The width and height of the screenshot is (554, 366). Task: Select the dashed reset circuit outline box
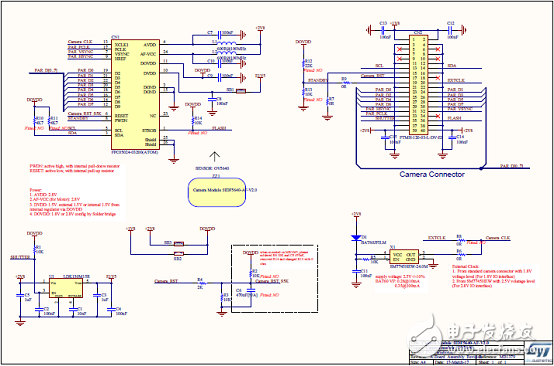[274, 278]
